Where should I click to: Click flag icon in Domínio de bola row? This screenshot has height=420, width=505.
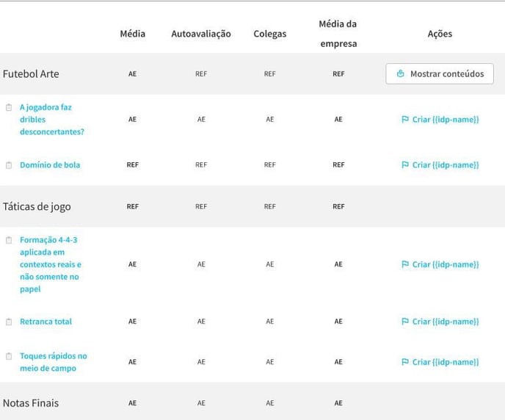(405, 165)
